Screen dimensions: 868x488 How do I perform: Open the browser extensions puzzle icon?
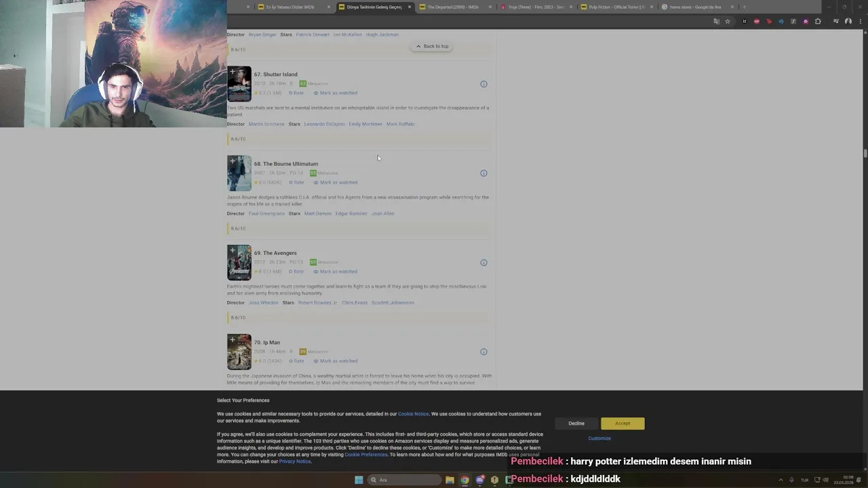coord(818,21)
